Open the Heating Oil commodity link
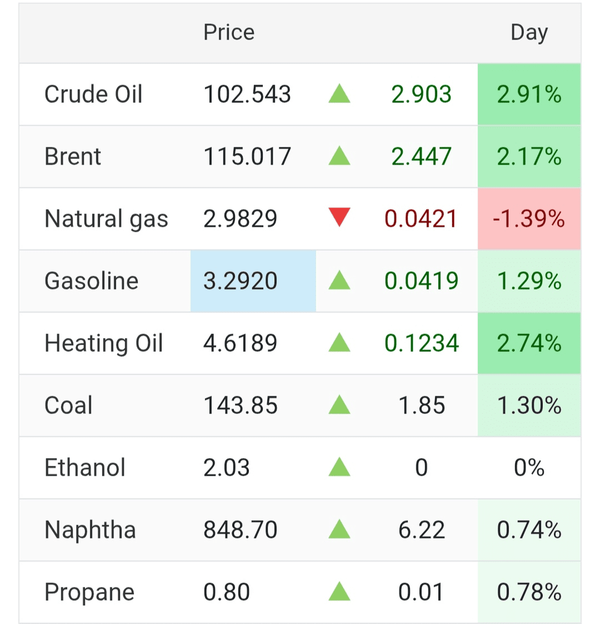The width and height of the screenshot is (600, 624). coord(102,343)
